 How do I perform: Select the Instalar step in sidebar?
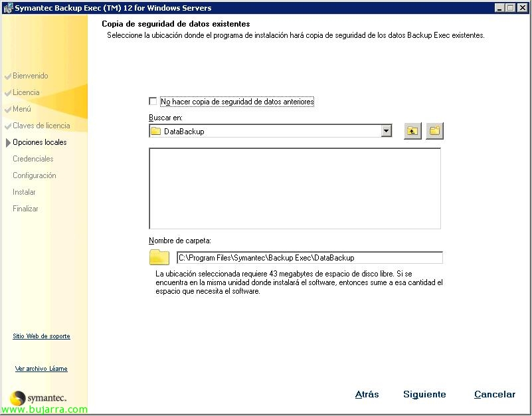tap(24, 192)
